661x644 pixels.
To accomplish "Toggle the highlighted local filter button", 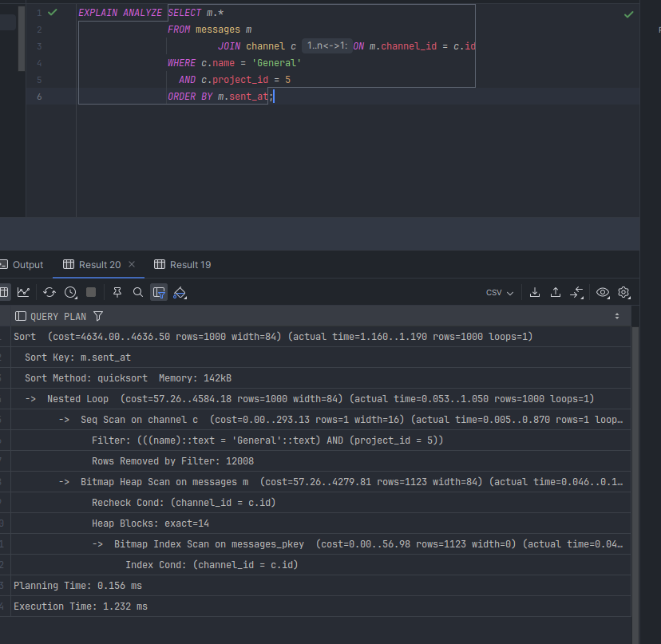I will pos(159,293).
